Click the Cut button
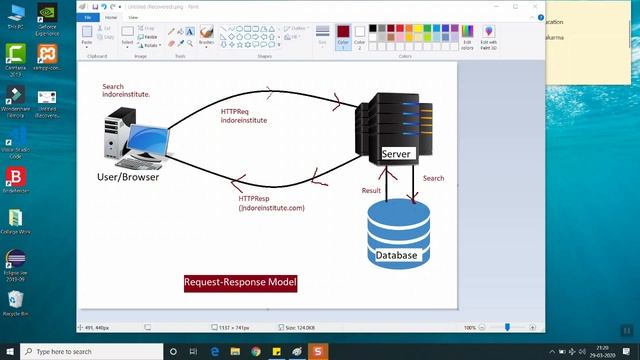 coord(104,28)
